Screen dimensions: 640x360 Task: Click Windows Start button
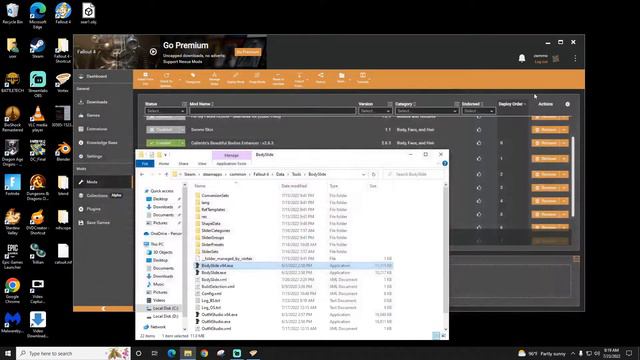click(x=8, y=353)
